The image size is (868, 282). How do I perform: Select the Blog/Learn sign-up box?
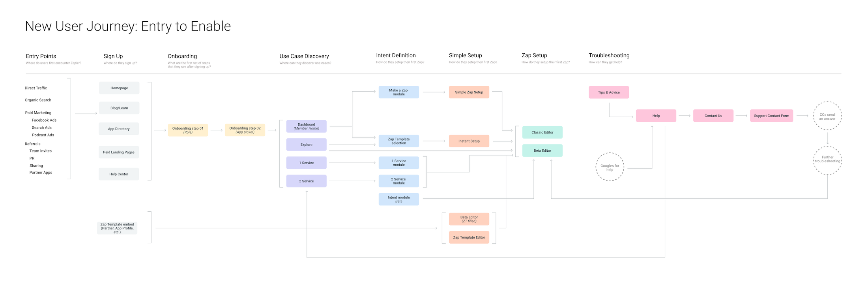119,108
